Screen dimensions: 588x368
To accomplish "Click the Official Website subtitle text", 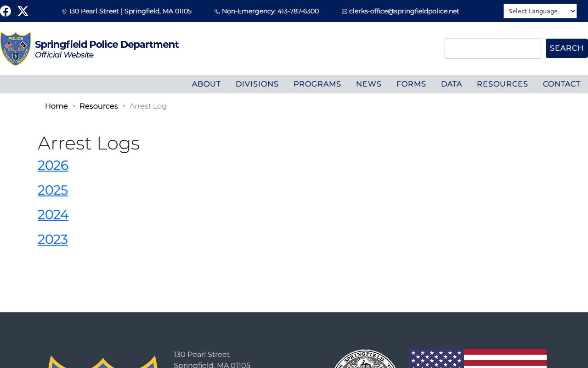I will click(64, 55).
